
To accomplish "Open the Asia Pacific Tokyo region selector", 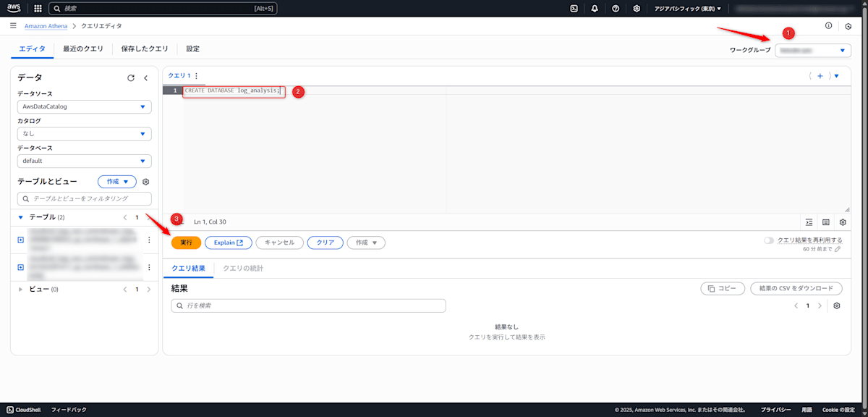I will coord(687,9).
